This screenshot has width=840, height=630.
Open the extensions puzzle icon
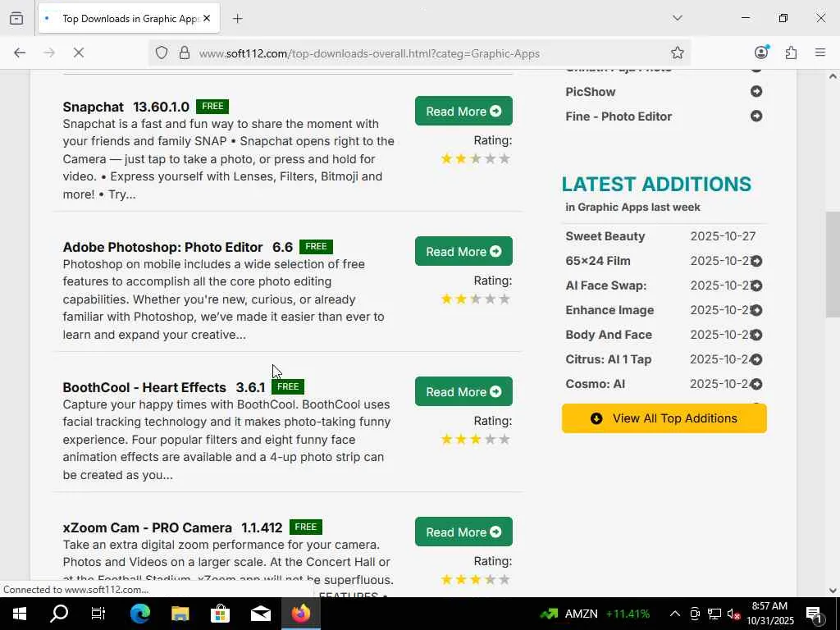pos(791,52)
